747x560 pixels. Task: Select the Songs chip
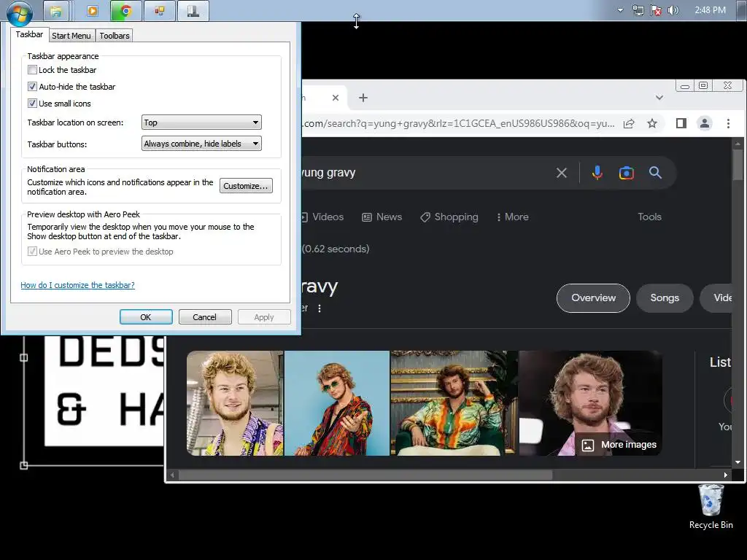click(665, 298)
